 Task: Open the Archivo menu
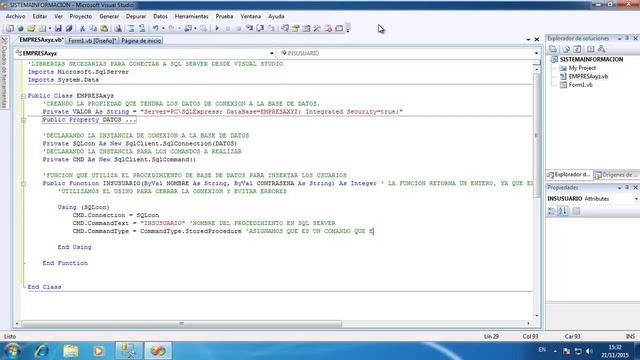(16, 16)
